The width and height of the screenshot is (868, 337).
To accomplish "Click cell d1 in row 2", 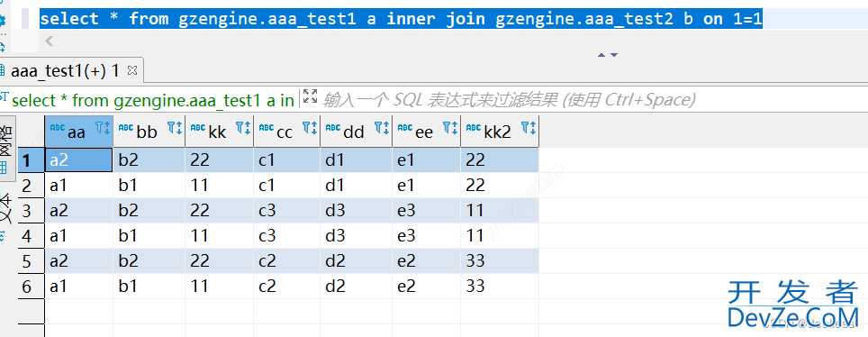I will tap(356, 185).
